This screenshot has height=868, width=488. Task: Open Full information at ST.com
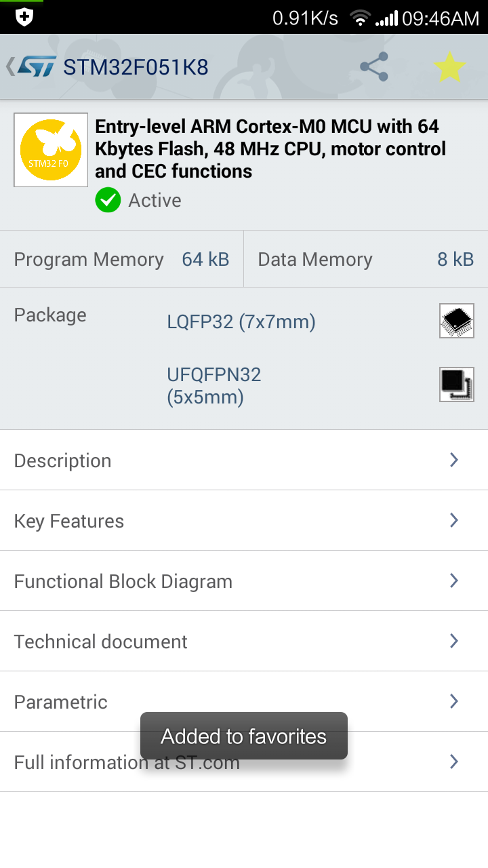(244, 762)
